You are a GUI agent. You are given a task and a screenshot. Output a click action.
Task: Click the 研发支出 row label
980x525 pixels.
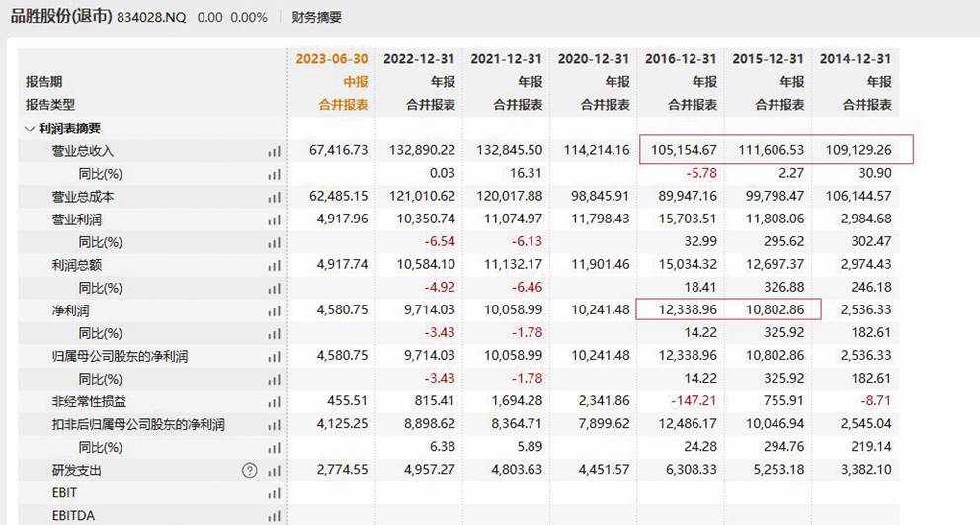tap(77, 470)
